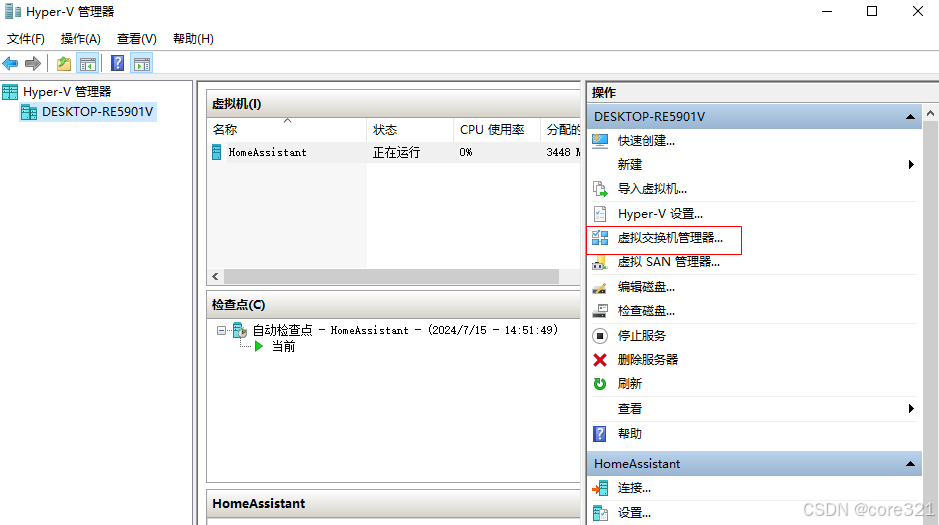This screenshot has height=525, width=939.
Task: Click 虚拟交换机管理器 switch manager icon
Action: [600, 238]
